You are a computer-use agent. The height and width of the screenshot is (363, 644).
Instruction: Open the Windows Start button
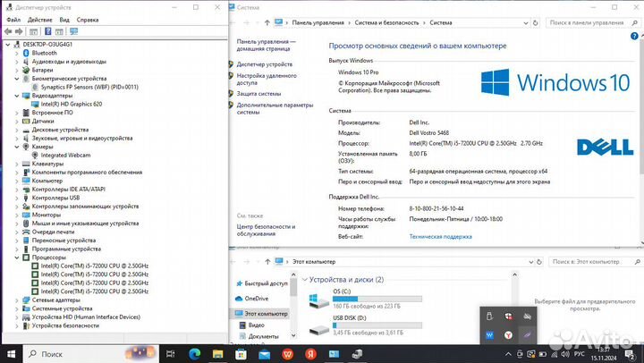click(x=11, y=353)
